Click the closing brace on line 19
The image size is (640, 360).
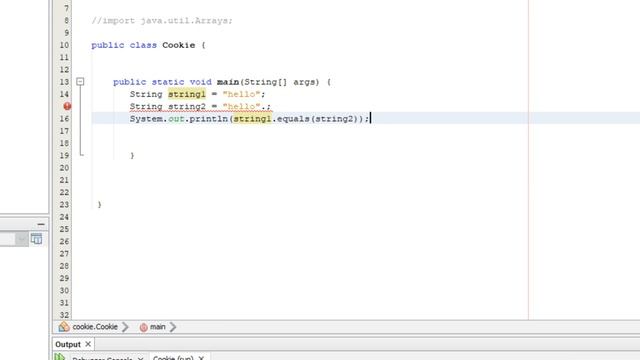click(x=132, y=156)
